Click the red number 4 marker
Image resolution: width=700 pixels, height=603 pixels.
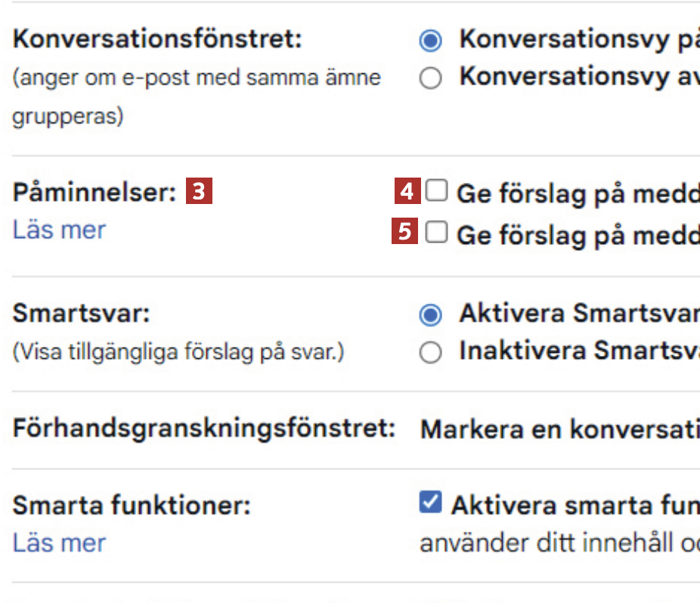pos(407,192)
